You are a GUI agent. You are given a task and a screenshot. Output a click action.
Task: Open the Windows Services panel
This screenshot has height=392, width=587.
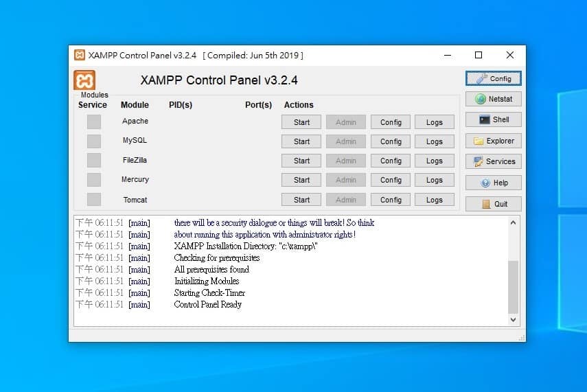click(493, 161)
